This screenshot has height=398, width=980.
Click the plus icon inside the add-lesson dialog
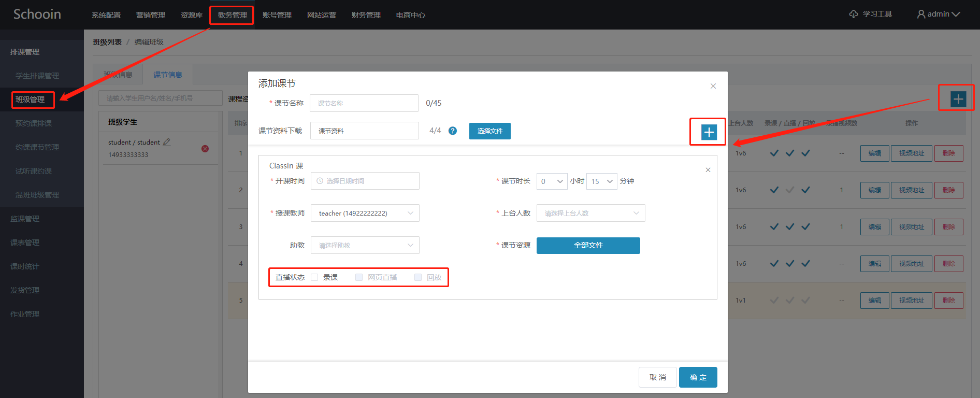709,132
